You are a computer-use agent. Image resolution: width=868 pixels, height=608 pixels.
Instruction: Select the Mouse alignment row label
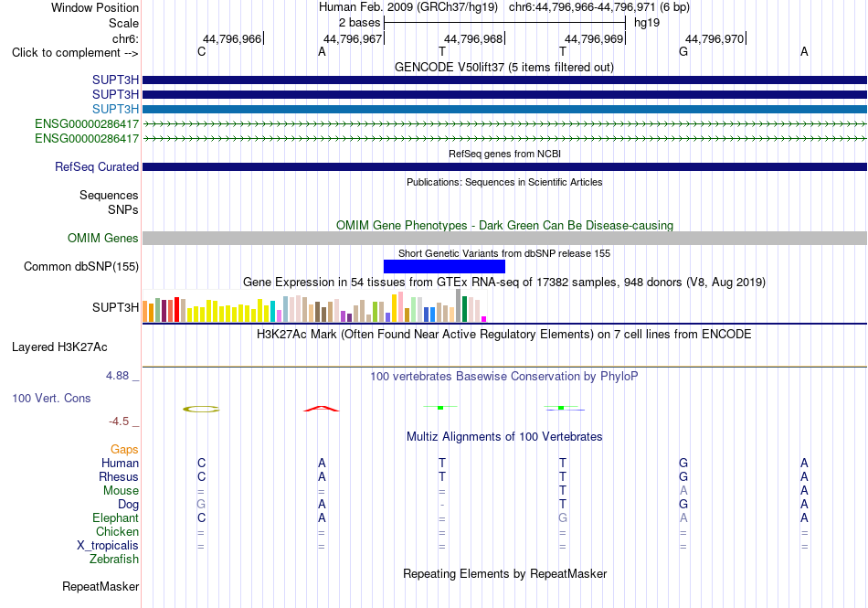coord(121,491)
